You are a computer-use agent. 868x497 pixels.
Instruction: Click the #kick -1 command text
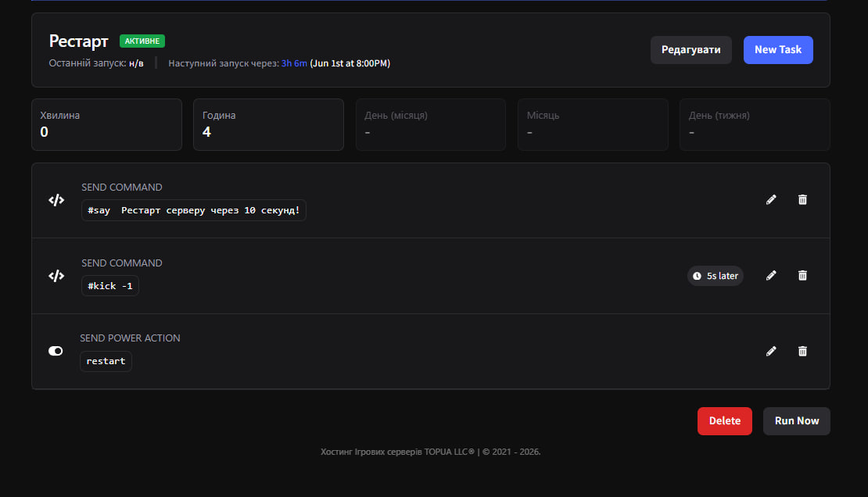(110, 286)
